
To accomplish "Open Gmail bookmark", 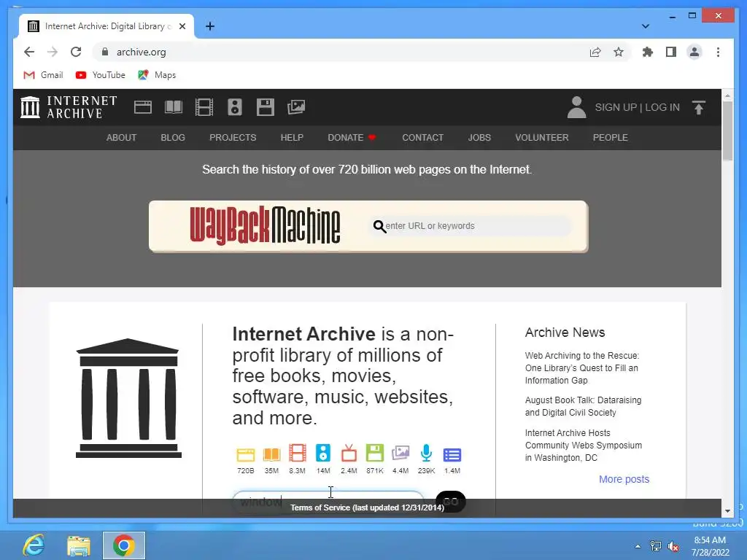I will pyautogui.click(x=43, y=75).
